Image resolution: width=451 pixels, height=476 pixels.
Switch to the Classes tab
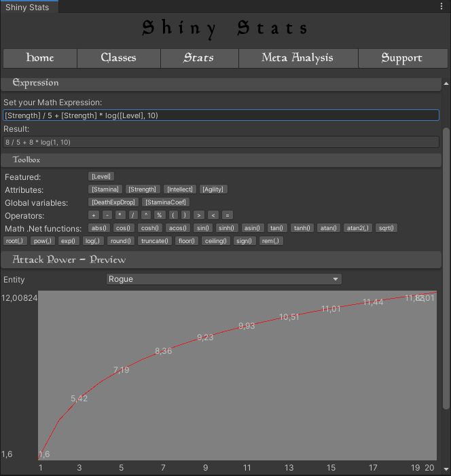[118, 58]
